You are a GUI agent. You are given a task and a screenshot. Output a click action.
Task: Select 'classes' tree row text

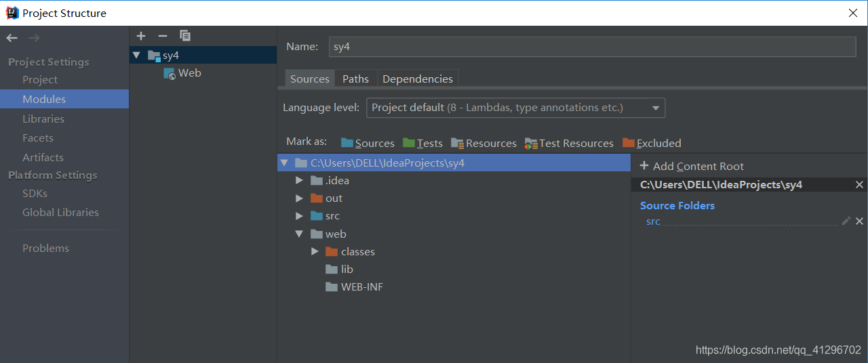coord(358,252)
